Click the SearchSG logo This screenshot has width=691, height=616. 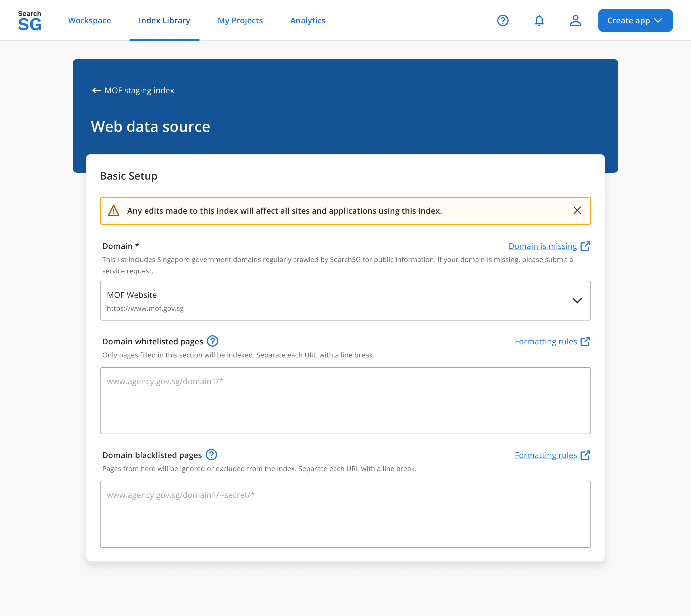point(30,20)
